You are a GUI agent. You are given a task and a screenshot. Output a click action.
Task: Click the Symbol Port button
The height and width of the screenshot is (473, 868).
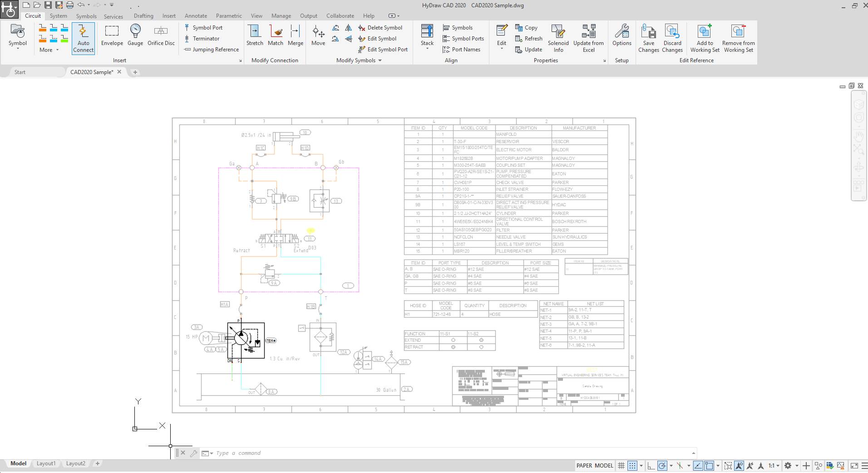pos(203,28)
